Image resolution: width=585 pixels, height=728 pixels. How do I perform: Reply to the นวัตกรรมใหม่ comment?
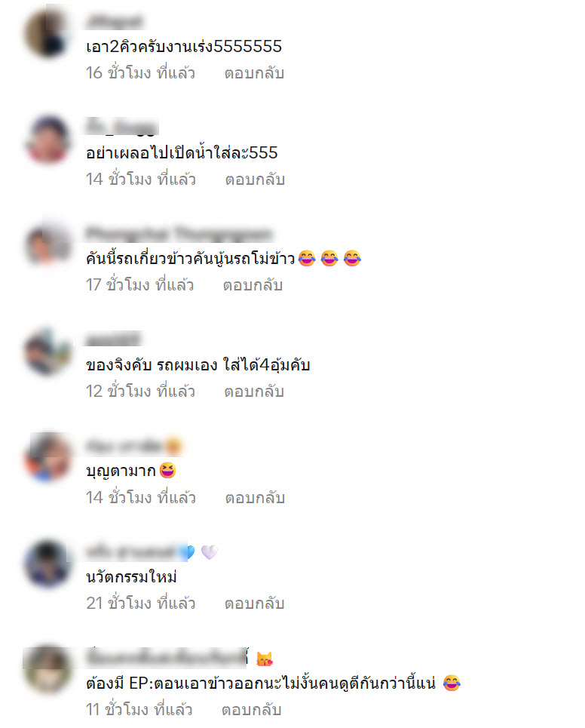(254, 604)
